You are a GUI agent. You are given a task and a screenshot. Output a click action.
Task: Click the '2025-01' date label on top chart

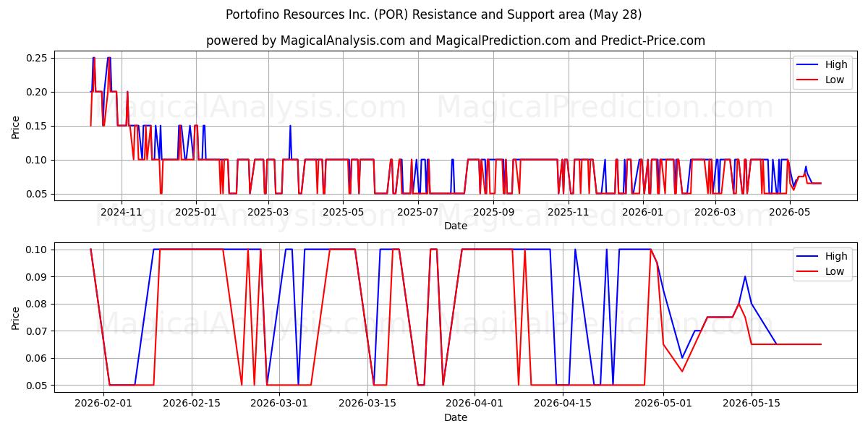tap(196, 212)
